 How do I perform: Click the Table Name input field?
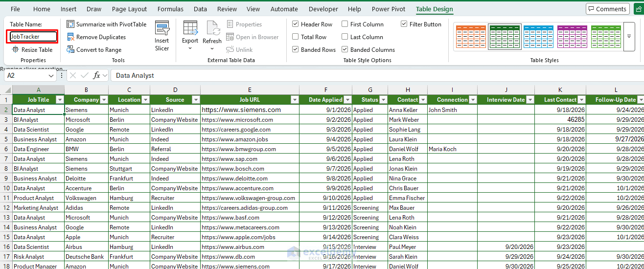tap(33, 37)
